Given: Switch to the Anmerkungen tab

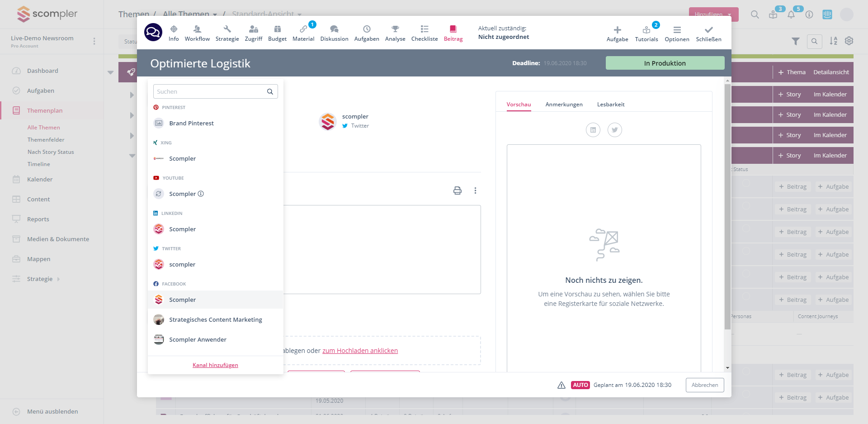Looking at the screenshot, I should coord(564,105).
